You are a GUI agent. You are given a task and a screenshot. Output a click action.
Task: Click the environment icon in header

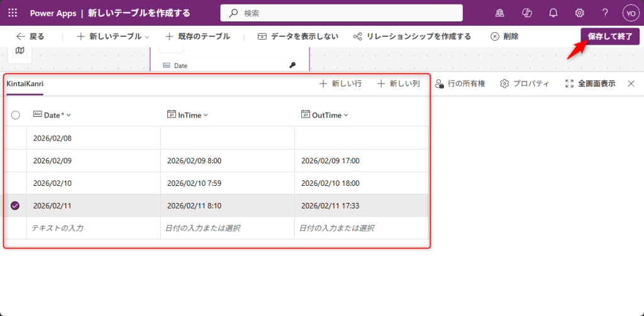pyautogui.click(x=500, y=13)
